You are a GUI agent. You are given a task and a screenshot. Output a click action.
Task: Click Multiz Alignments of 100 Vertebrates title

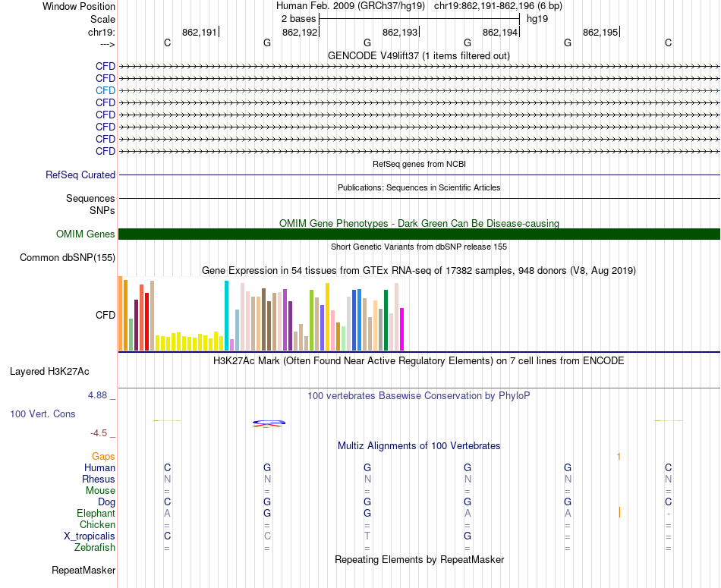coord(419,445)
